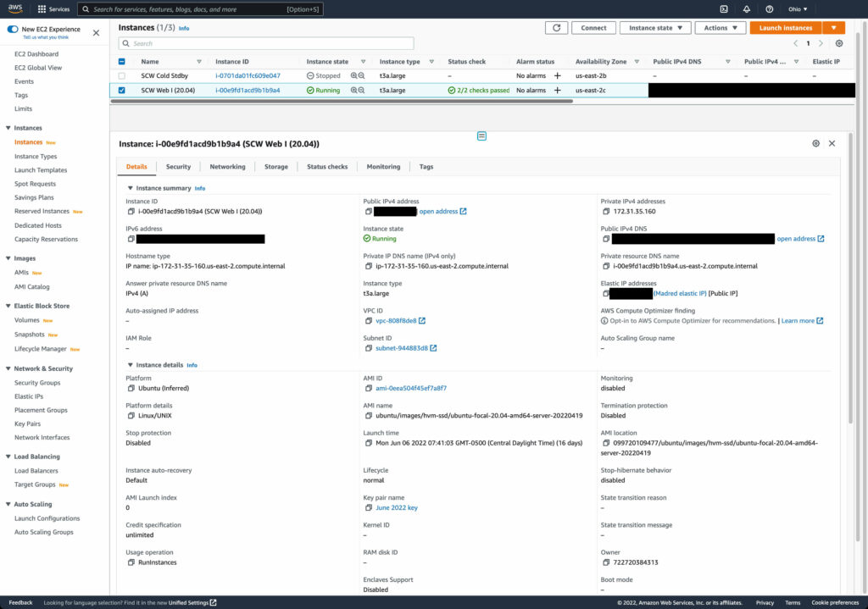Toggle the New EC2 Experience switch
The width and height of the screenshot is (868, 609).
pos(13,29)
